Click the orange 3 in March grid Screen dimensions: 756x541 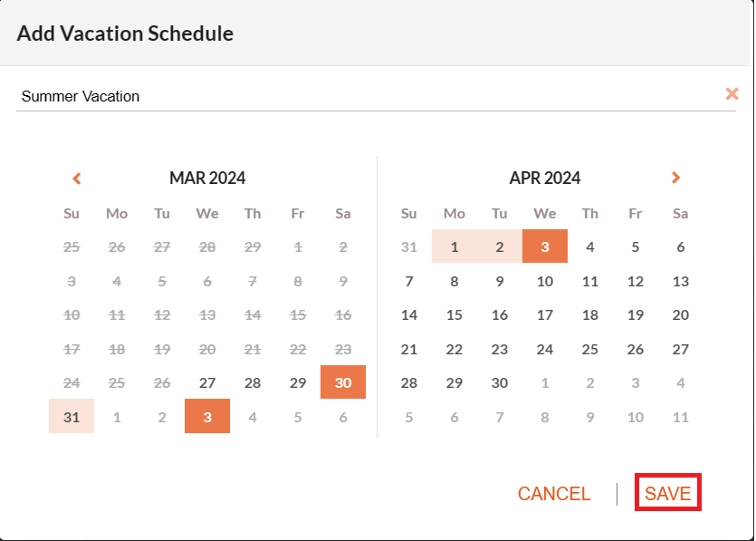(x=207, y=416)
